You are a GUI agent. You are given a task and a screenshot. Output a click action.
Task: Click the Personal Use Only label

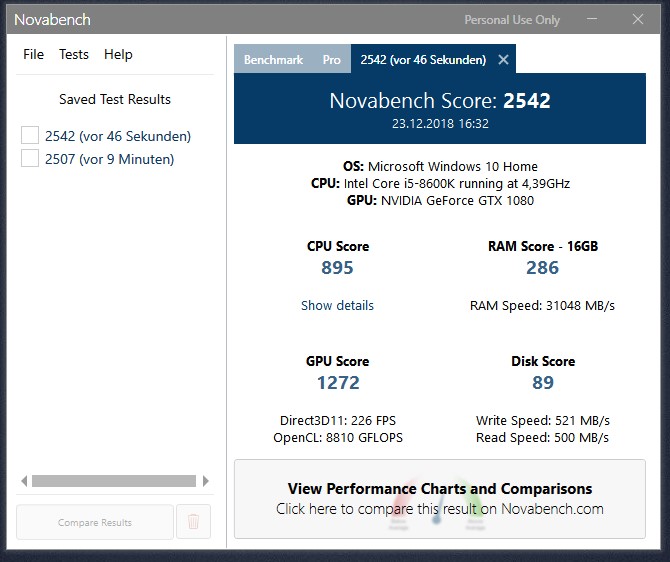(512, 20)
